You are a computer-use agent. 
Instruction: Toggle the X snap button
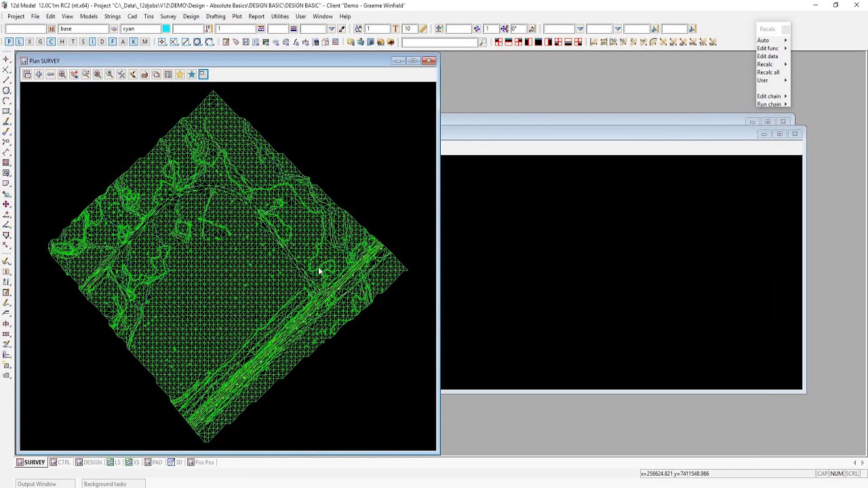point(29,42)
